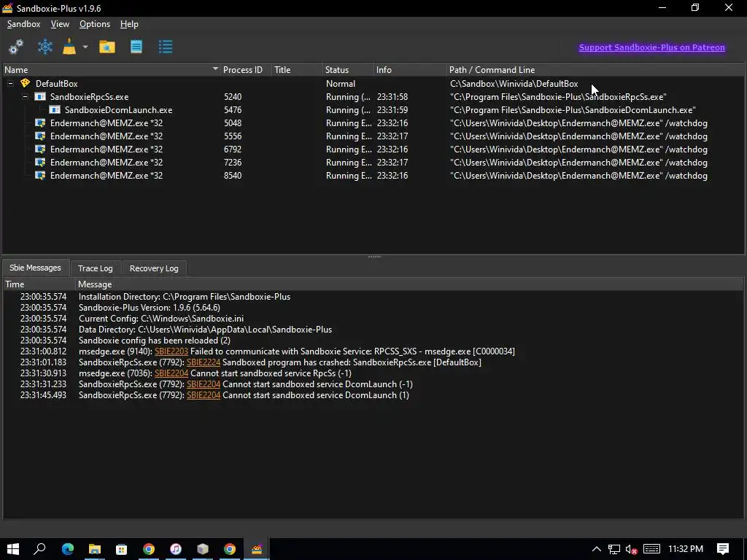Open the Settings gears toolbar icon
747x560 pixels.
click(16, 47)
